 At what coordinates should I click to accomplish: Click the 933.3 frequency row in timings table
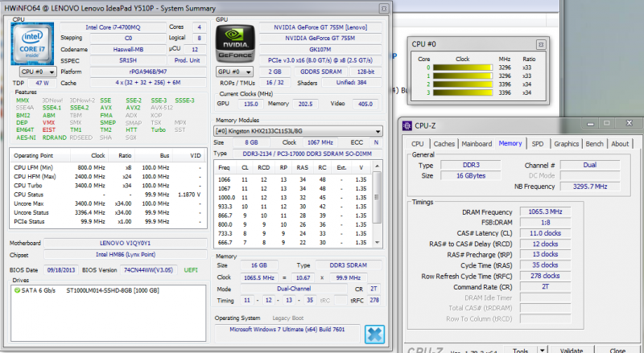[293, 207]
